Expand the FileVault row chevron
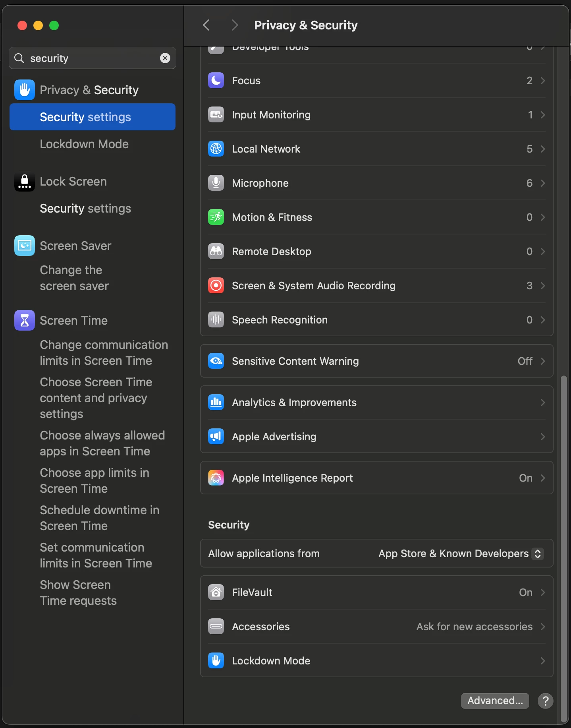571x728 pixels. point(543,592)
